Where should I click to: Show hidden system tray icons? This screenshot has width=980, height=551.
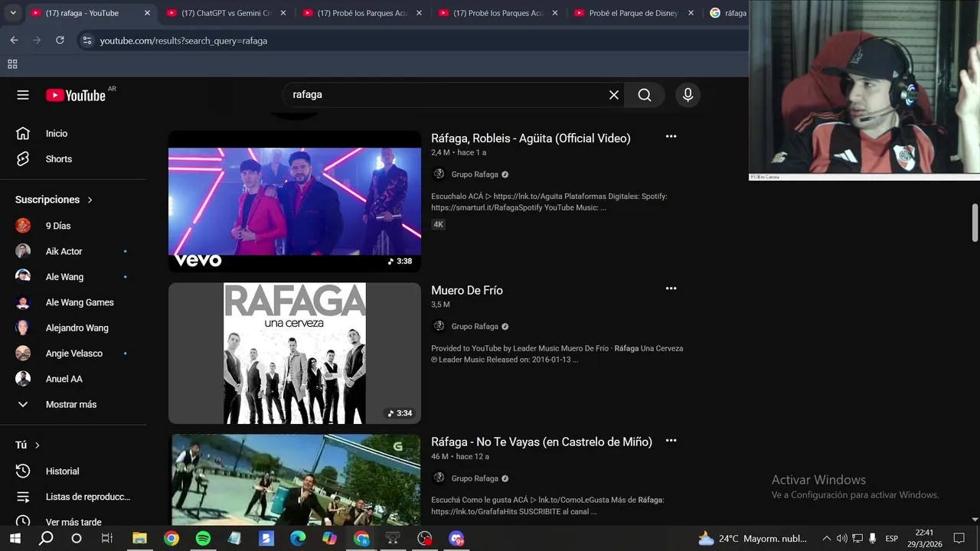pos(826,539)
